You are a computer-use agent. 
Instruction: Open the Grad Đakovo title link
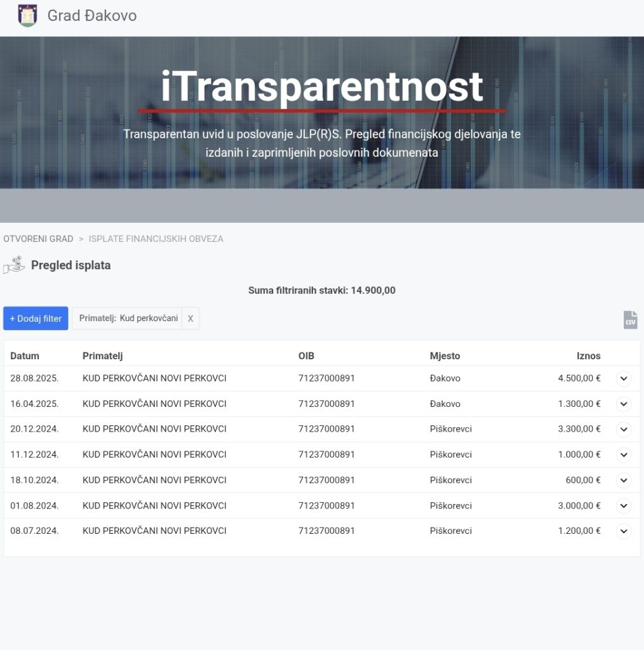[92, 15]
